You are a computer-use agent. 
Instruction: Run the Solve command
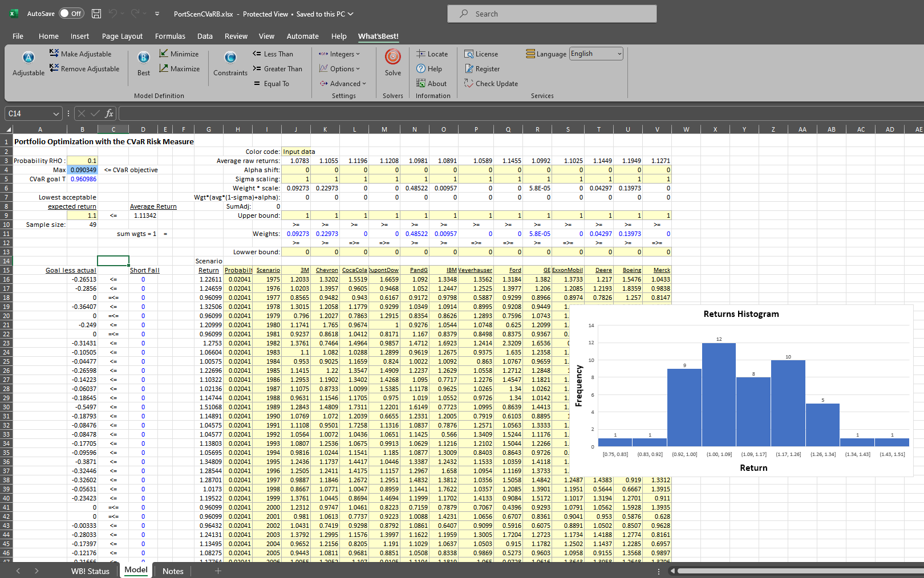point(393,63)
